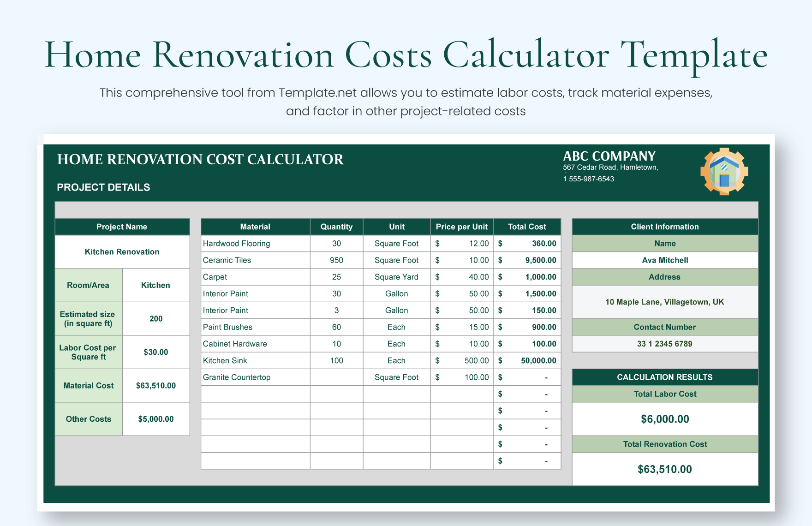Click the Cabinet Hardware unit Each
This screenshot has height=526, width=812.
tap(397, 344)
